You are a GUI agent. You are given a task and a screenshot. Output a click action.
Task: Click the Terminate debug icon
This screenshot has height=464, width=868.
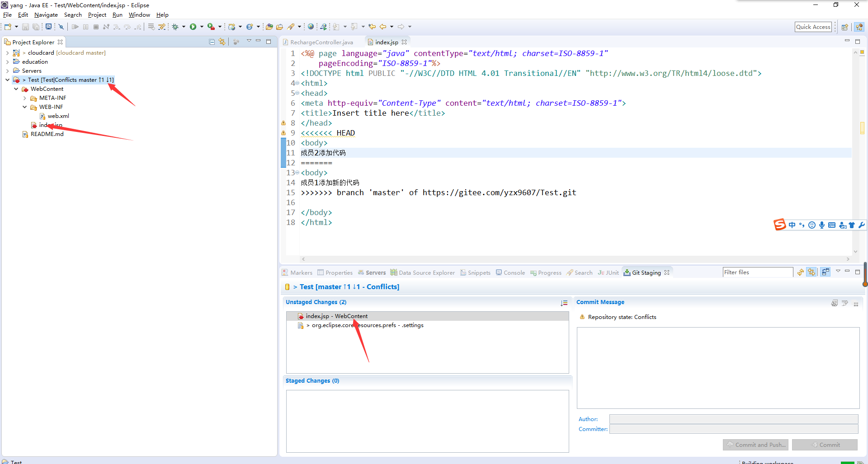[96, 27]
